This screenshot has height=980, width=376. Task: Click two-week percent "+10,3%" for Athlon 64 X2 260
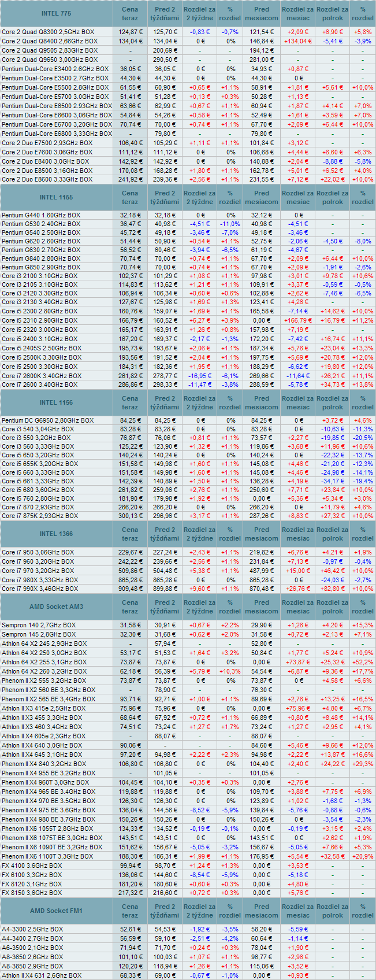pyautogui.click(x=230, y=671)
